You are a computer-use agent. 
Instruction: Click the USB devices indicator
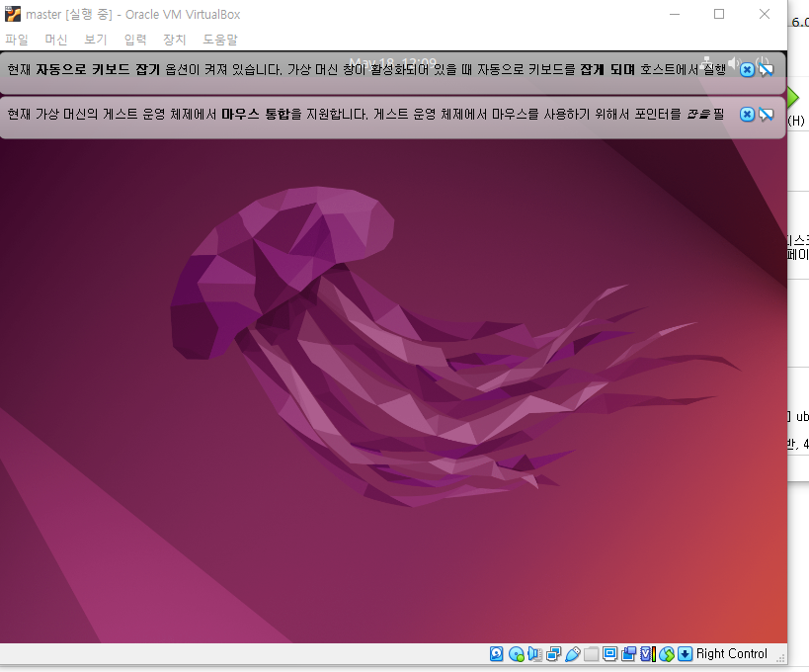572,654
